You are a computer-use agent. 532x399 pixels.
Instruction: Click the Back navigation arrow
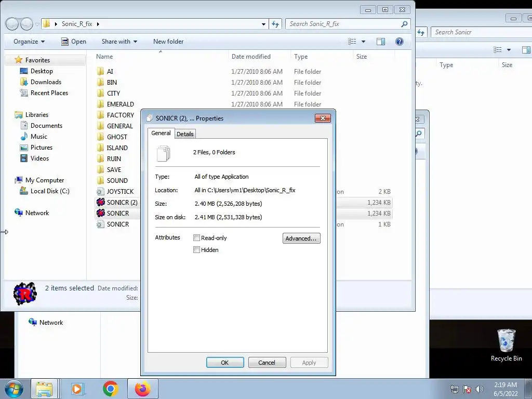click(12, 24)
